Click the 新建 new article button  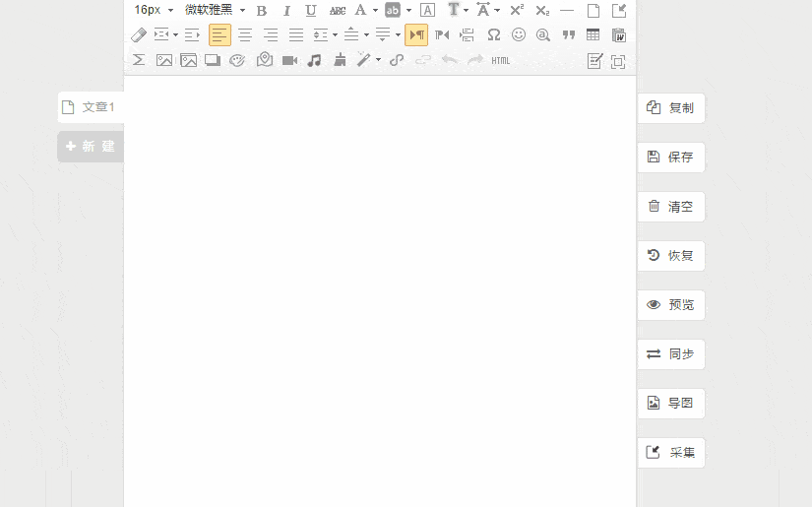(91, 147)
